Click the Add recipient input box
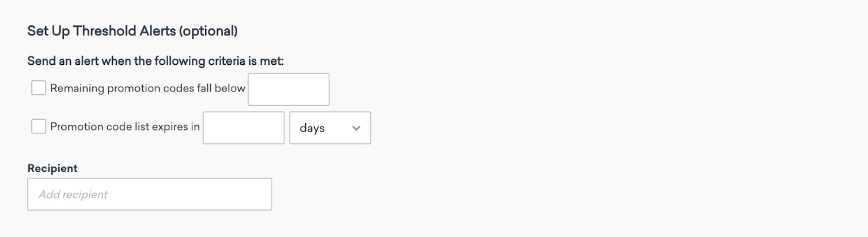 (x=150, y=194)
